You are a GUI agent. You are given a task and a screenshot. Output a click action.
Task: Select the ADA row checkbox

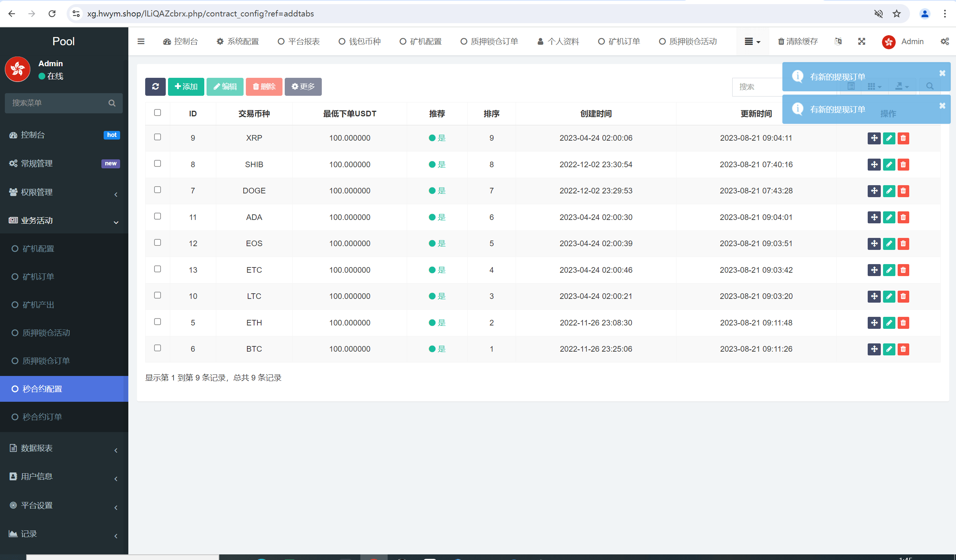click(158, 216)
